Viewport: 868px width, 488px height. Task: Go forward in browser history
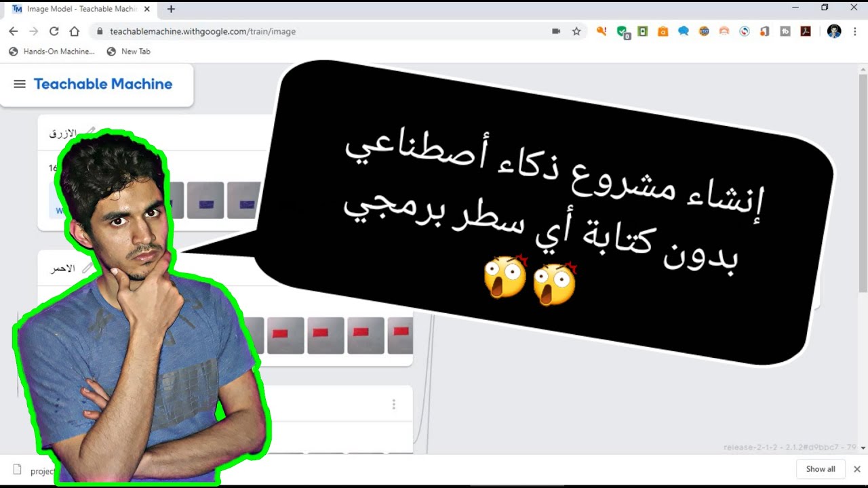tap(34, 31)
